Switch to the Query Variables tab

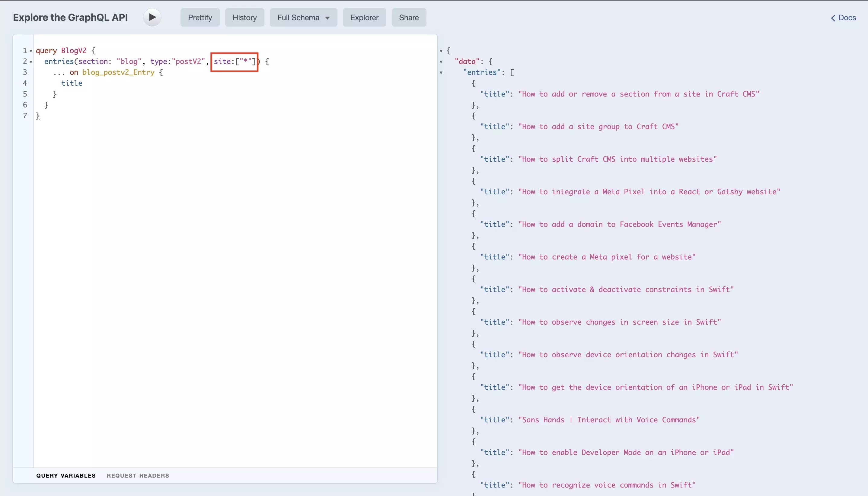[66, 475]
